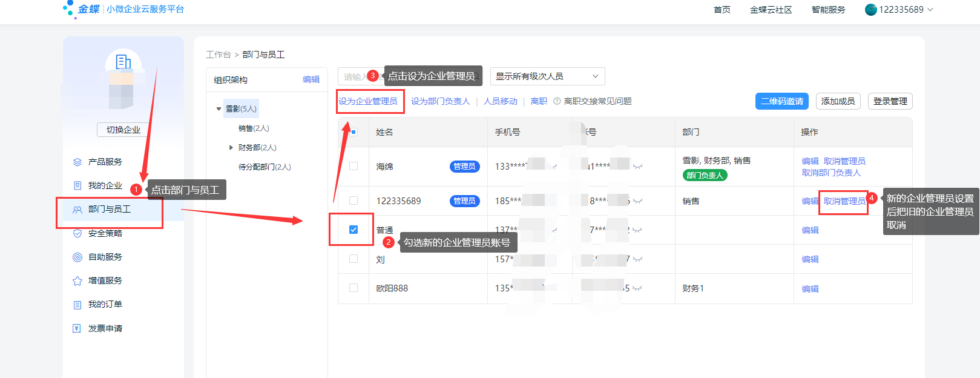Click the 发票申请 yen icon
The width and height of the screenshot is (980, 378).
pyautogui.click(x=77, y=328)
